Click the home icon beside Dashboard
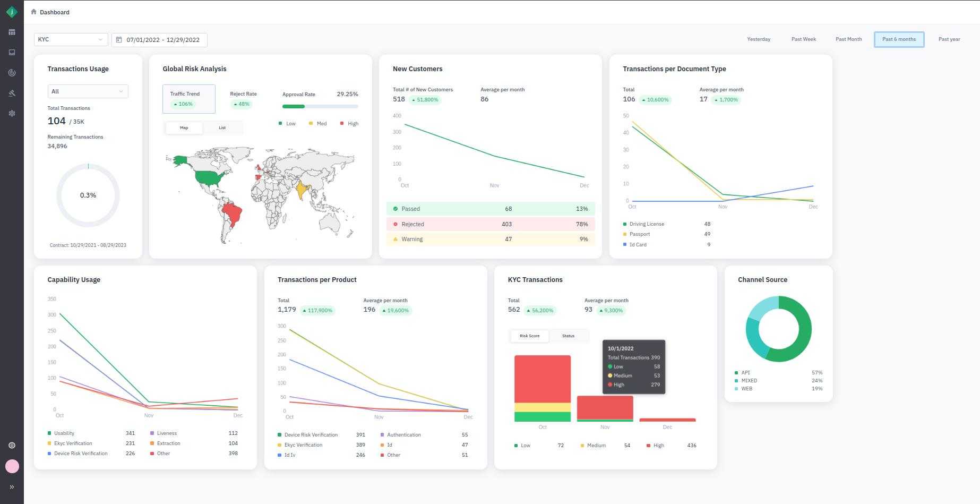The height and width of the screenshot is (504, 980). point(33,12)
